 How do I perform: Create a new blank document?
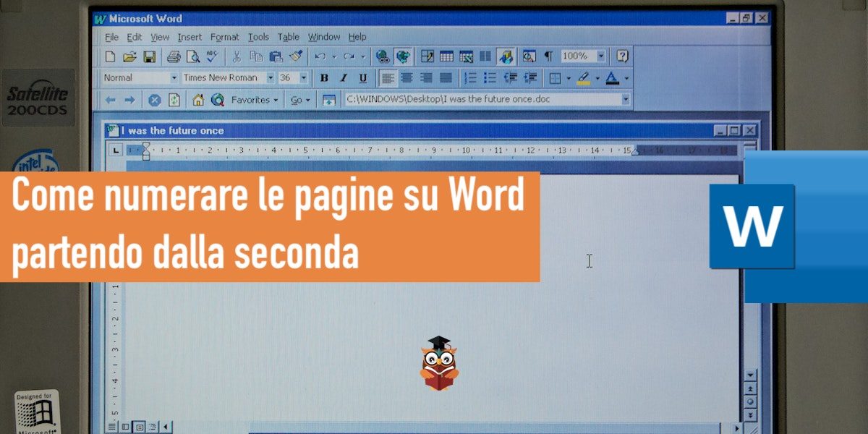click(x=110, y=56)
